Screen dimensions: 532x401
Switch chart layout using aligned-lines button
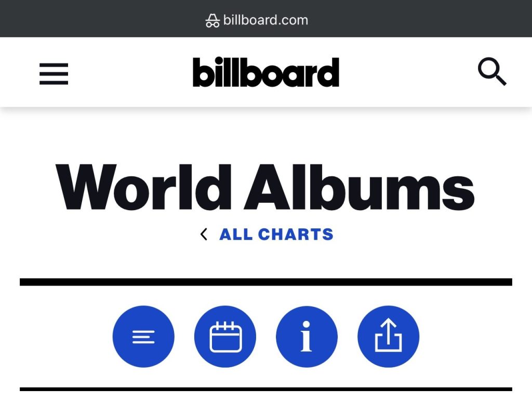[143, 337]
